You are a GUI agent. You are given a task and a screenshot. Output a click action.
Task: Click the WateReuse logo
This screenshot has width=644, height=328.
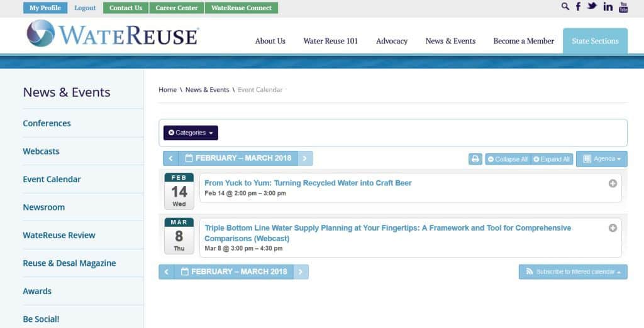113,34
